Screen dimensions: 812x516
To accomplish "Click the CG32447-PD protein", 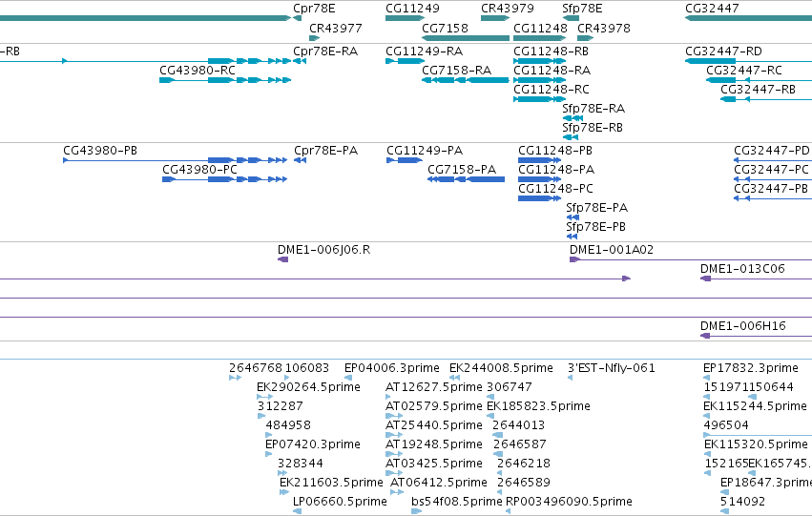I will coord(773,160).
